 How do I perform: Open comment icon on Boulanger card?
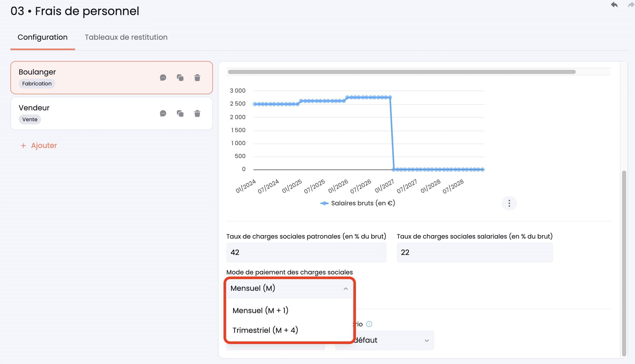click(163, 78)
